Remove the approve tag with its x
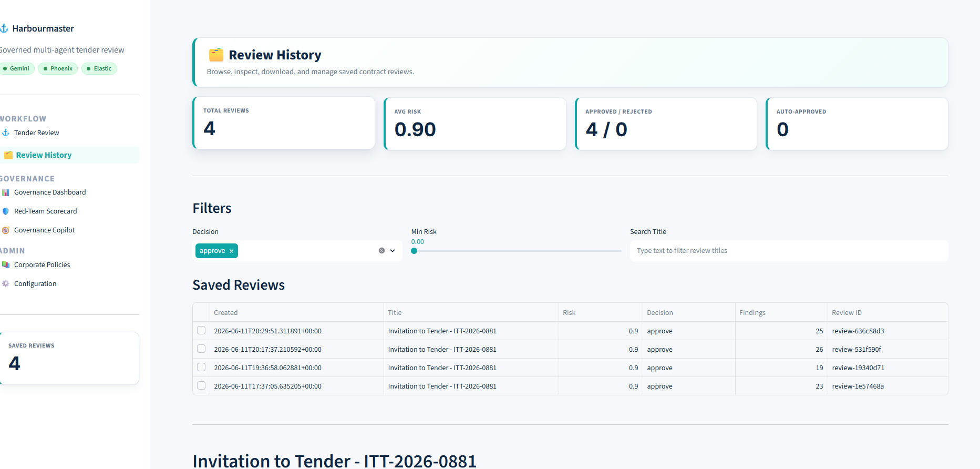This screenshot has height=469, width=980. click(x=231, y=251)
